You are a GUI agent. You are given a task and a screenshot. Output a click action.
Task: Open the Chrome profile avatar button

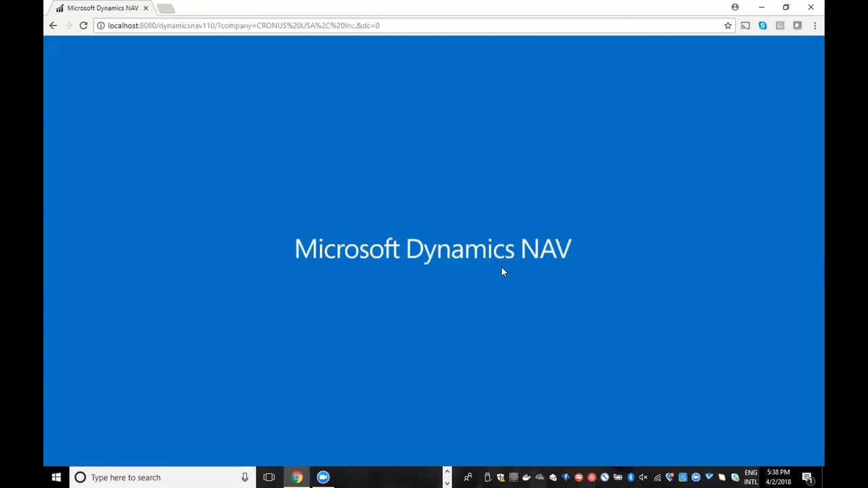(x=735, y=7)
